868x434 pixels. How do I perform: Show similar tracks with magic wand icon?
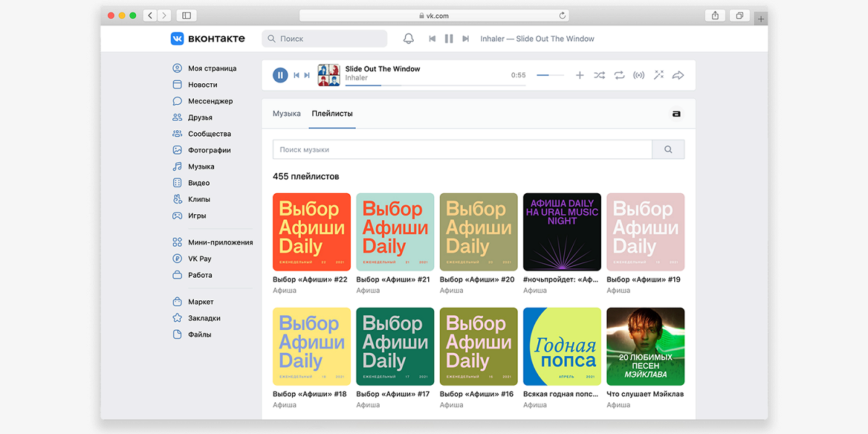pyautogui.click(x=658, y=75)
